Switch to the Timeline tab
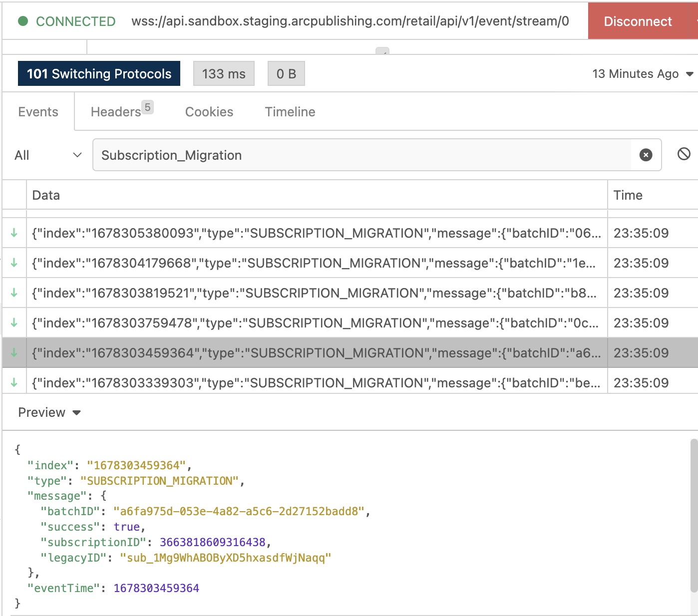This screenshot has height=616, width=698. pyautogui.click(x=290, y=112)
